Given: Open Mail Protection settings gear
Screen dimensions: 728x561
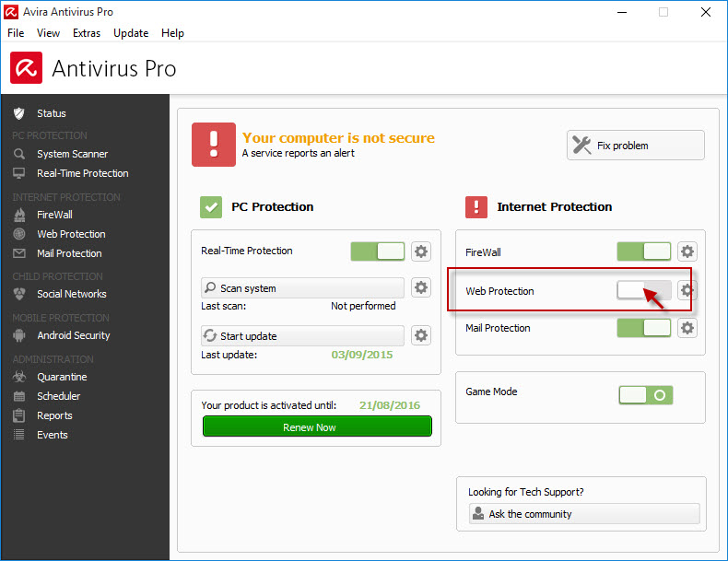Looking at the screenshot, I should [x=687, y=328].
